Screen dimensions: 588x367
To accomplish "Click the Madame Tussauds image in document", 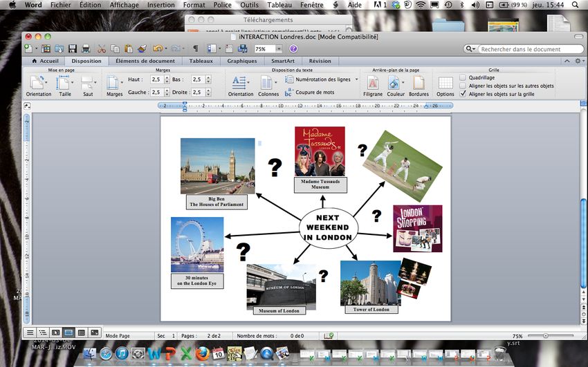I will pos(320,151).
